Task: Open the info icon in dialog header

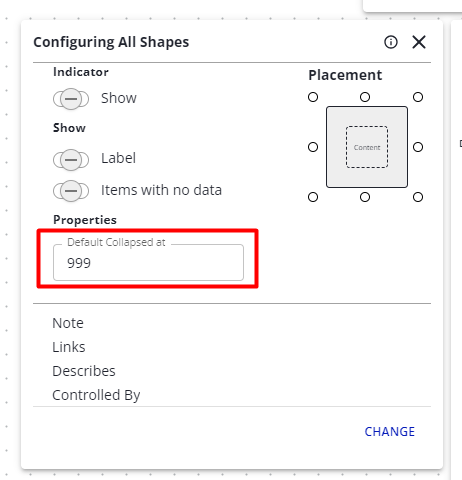Action: coord(391,42)
